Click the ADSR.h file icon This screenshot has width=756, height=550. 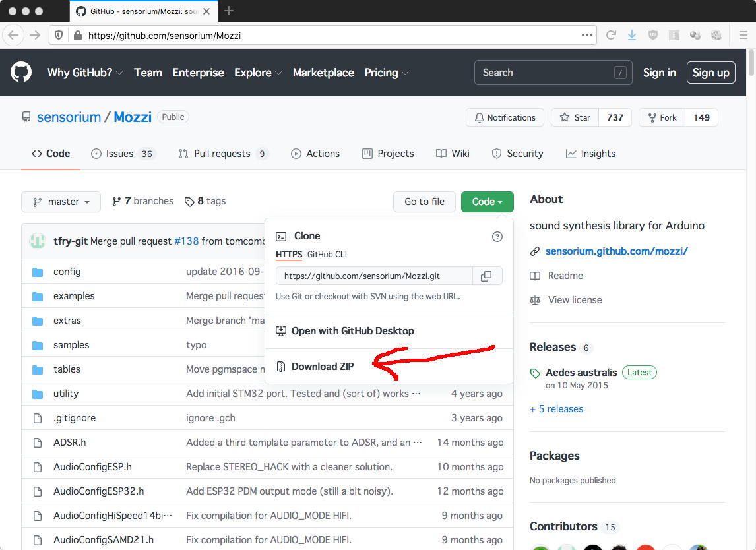tap(38, 443)
